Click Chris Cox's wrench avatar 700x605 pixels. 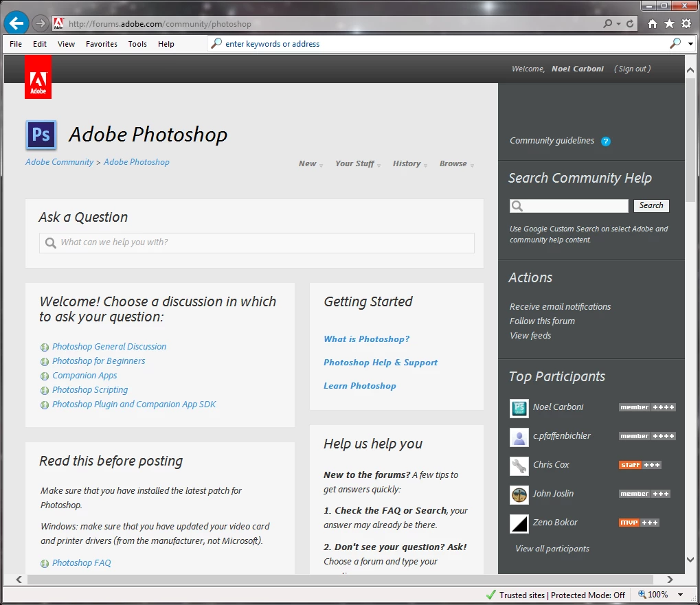[519, 466]
